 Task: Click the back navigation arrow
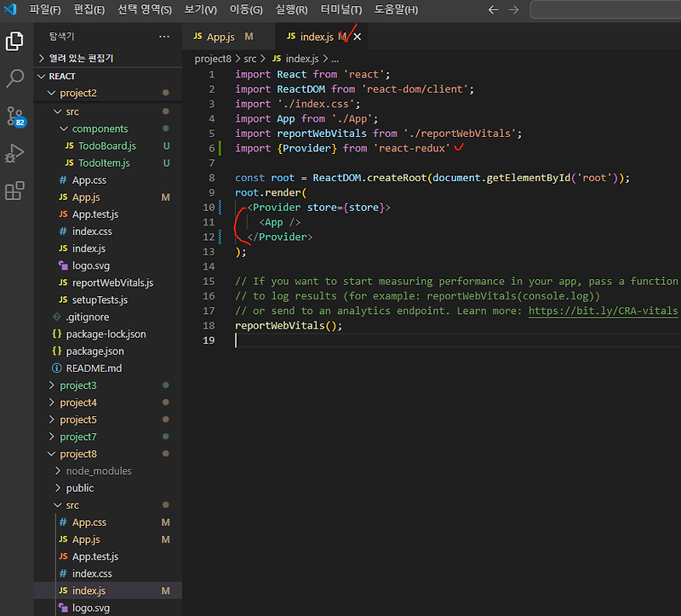[494, 9]
